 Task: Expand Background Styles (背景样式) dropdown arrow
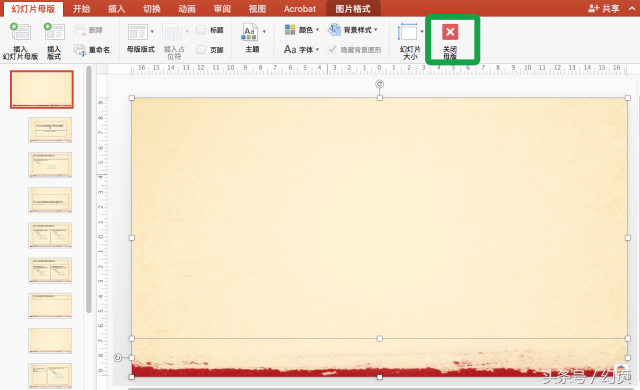point(376,30)
